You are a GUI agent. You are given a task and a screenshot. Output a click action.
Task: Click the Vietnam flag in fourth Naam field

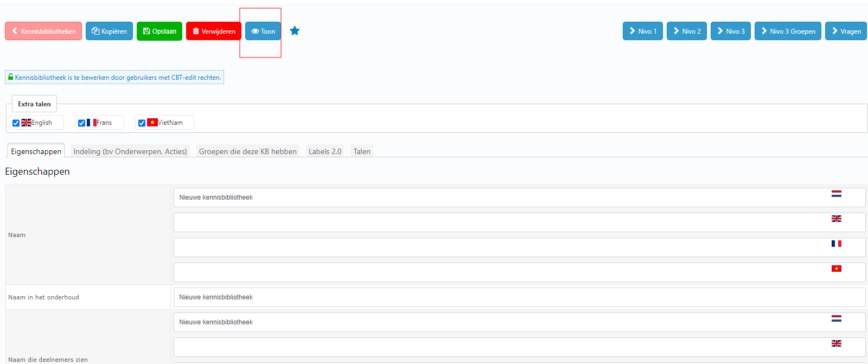[836, 269]
